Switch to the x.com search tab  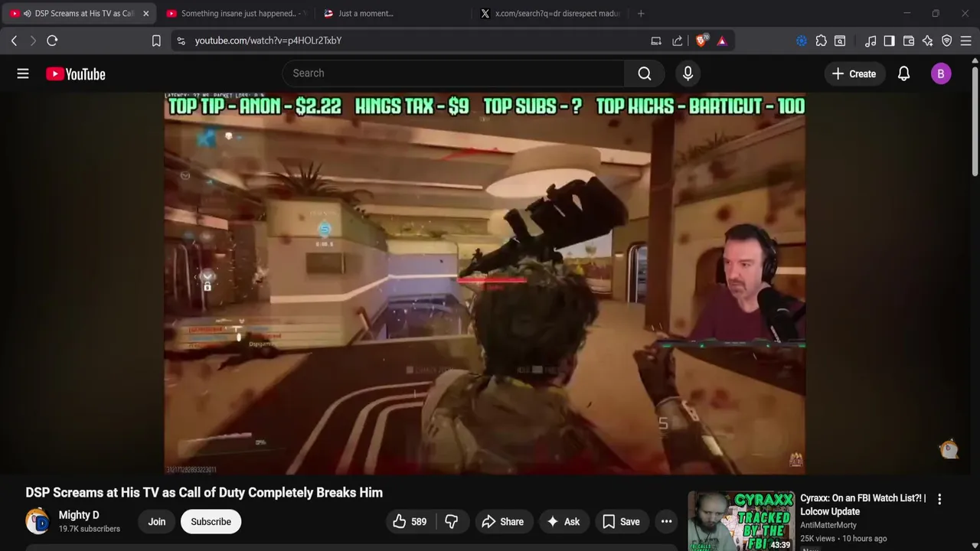[551, 14]
